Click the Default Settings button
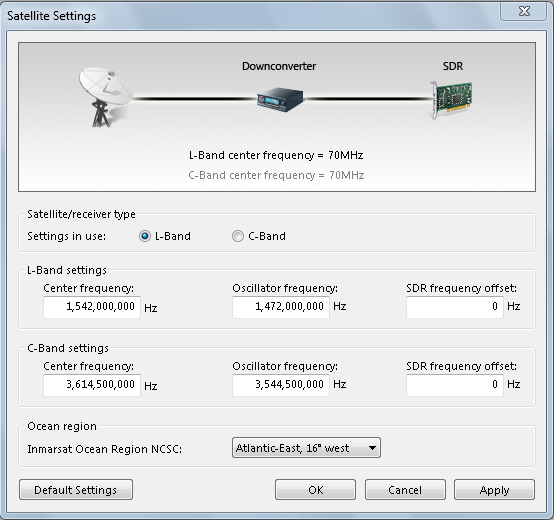Image resolution: width=554 pixels, height=520 pixels. 76,490
